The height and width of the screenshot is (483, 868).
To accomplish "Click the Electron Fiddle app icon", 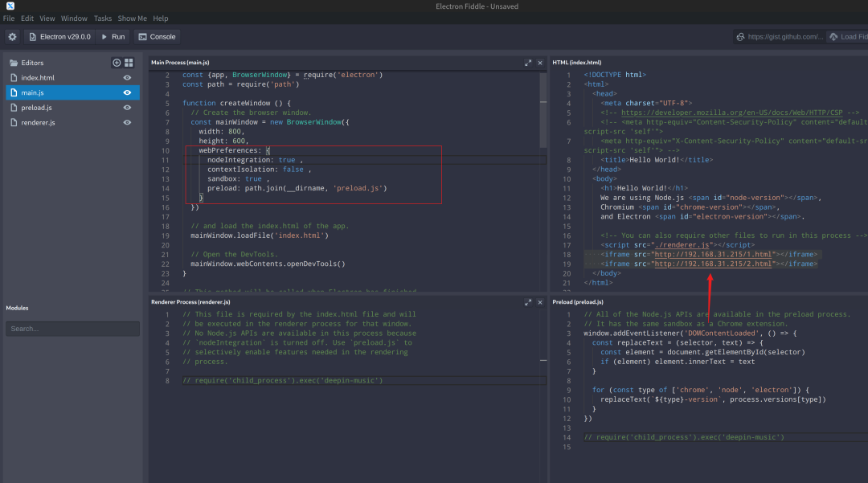I will (10, 6).
